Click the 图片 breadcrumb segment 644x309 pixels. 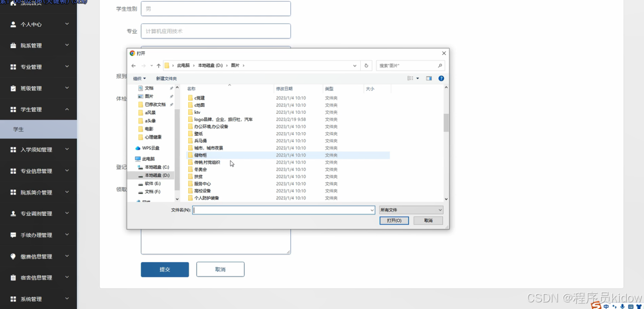(x=235, y=66)
